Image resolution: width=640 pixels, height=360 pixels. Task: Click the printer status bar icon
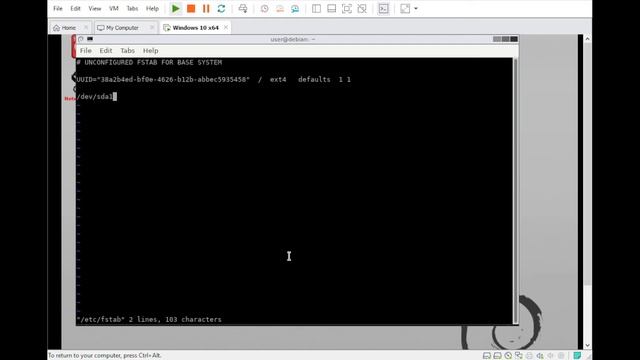click(x=529, y=356)
